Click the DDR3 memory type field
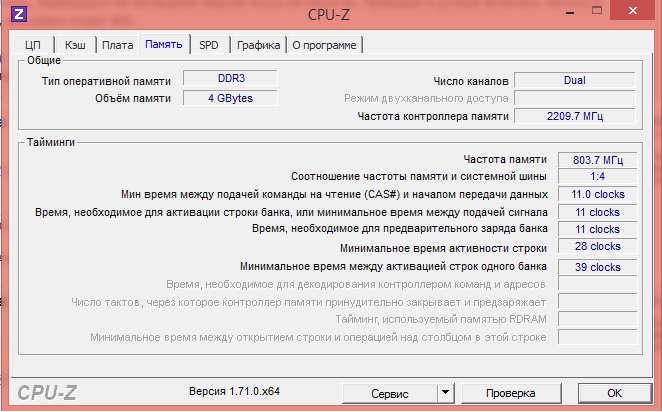662x412 pixels. click(x=231, y=78)
